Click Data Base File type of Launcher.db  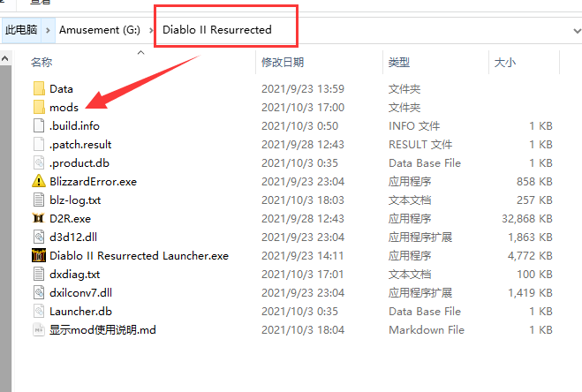coord(425,312)
